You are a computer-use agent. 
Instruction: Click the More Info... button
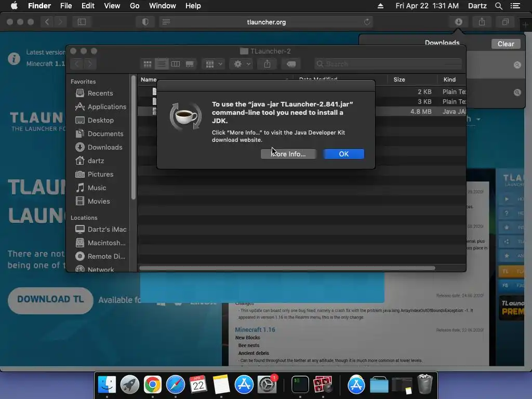pyautogui.click(x=288, y=154)
